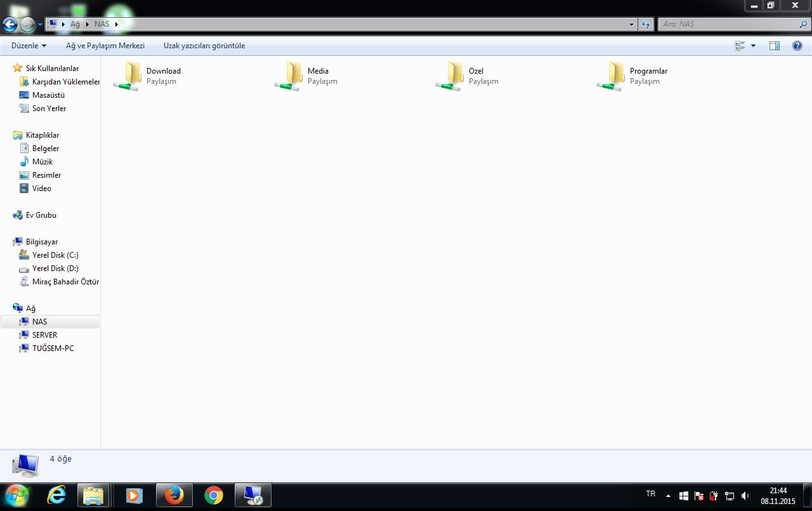Select the Ağ breadcrumb in address bar
This screenshot has height=511, width=812.
click(x=75, y=24)
